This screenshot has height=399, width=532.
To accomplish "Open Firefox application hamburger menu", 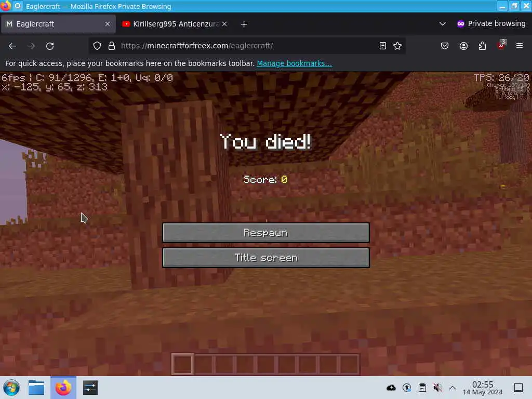I will pyautogui.click(x=520, y=46).
